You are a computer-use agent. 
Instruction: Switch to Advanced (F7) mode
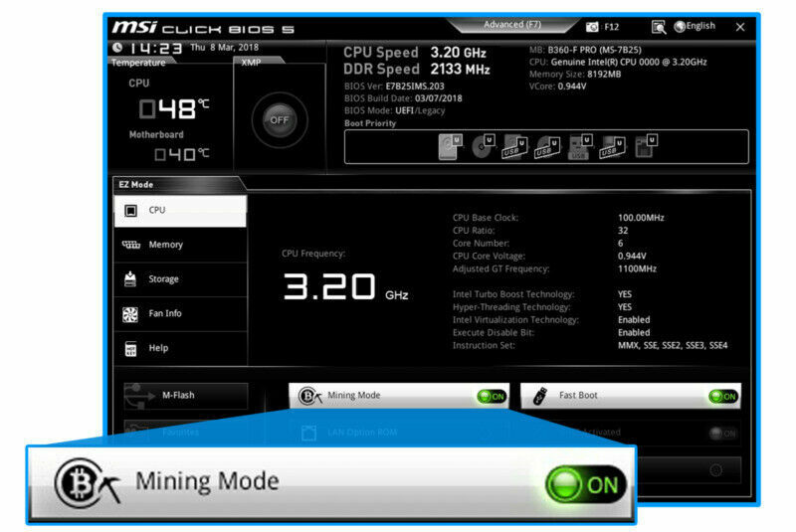coord(512,24)
